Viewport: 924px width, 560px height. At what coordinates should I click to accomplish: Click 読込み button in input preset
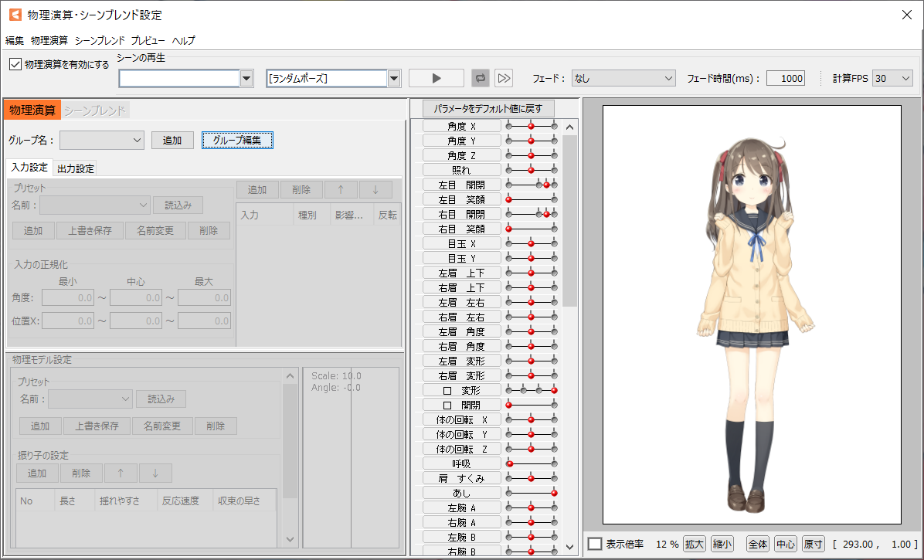(x=178, y=205)
